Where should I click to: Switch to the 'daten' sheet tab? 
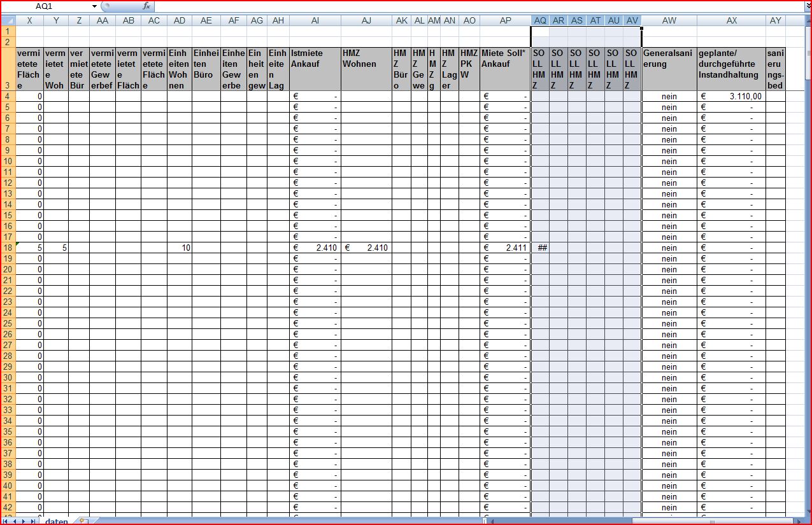[56, 521]
